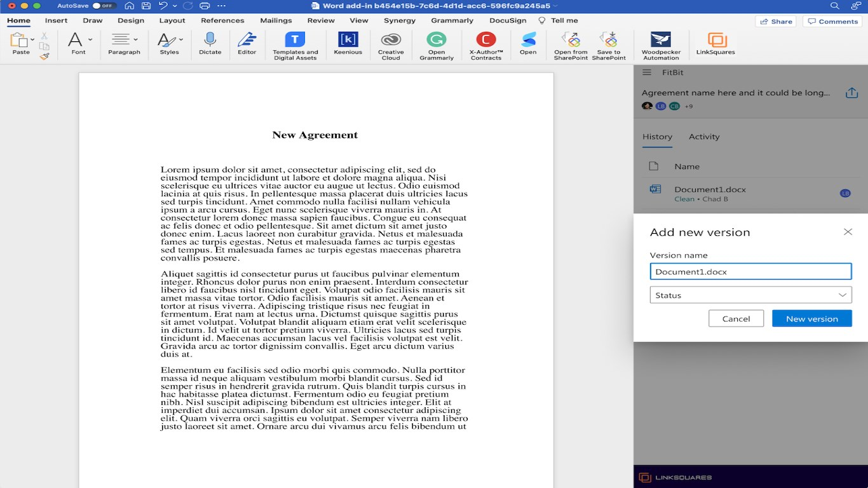Launch the Keenious add-in
This screenshot has width=868, height=488.
pyautogui.click(x=348, y=41)
